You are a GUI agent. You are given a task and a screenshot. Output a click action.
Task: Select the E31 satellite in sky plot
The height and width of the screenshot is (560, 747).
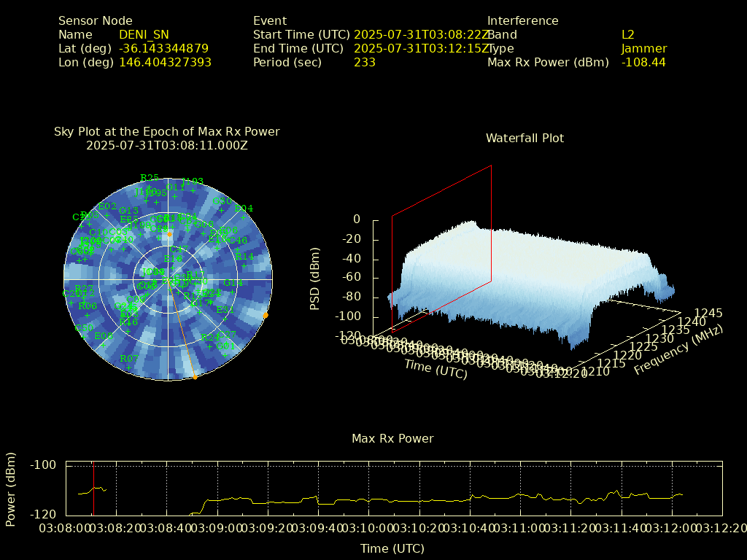(x=225, y=310)
